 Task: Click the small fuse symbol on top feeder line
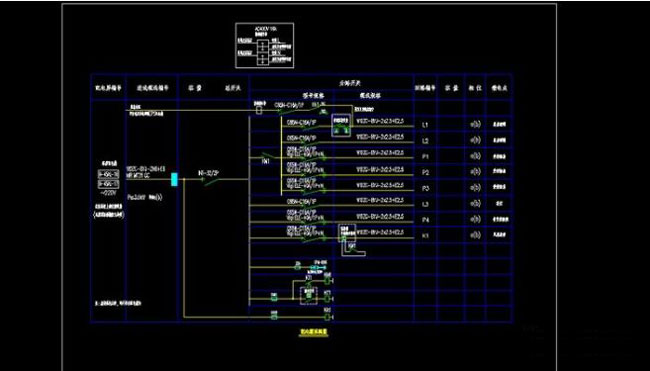[259, 110]
